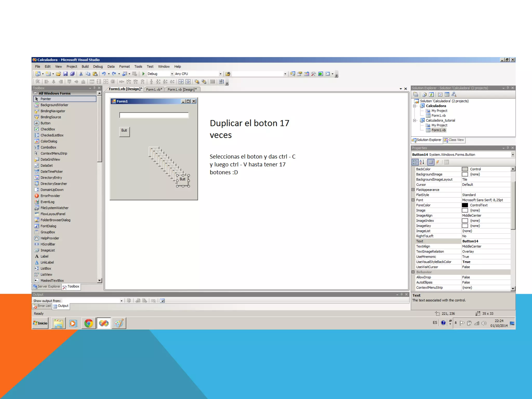
Task: Sort properties alphabetically with A-Z icon
Action: coord(422,162)
